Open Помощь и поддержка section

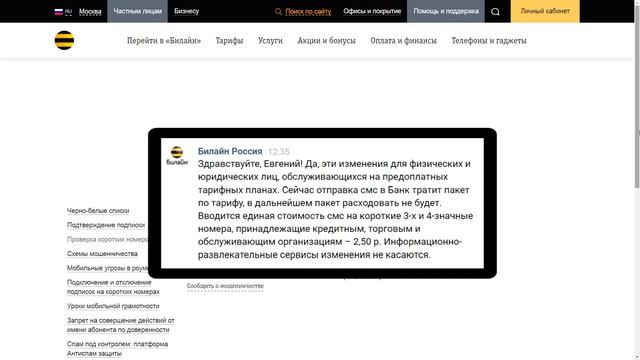point(446,11)
